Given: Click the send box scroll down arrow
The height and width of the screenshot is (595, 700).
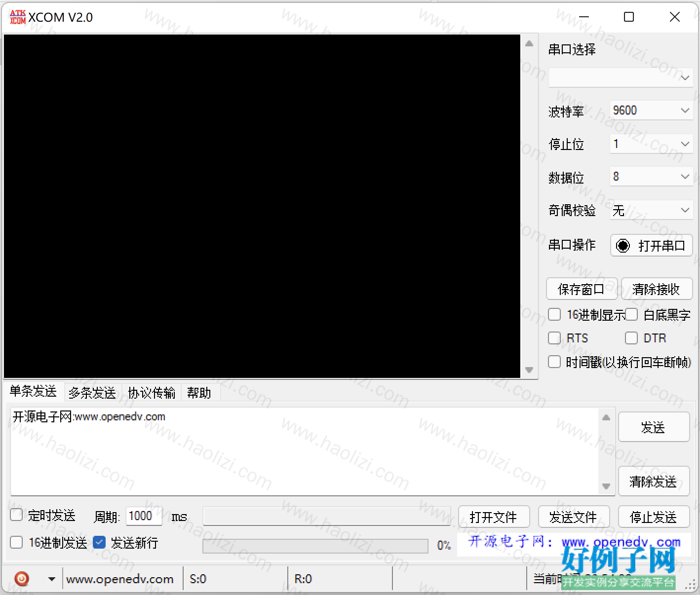Looking at the screenshot, I should tap(606, 486).
